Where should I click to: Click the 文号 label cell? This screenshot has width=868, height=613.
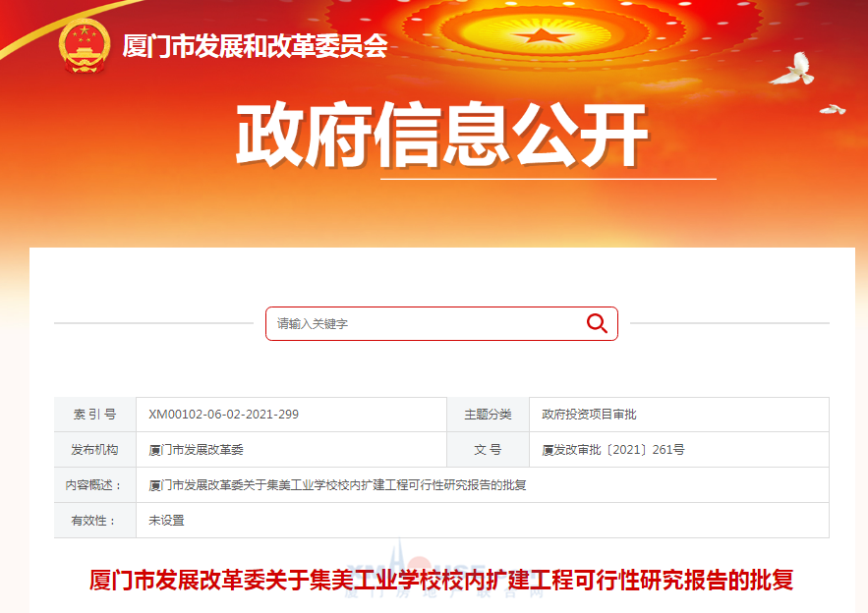click(488, 450)
